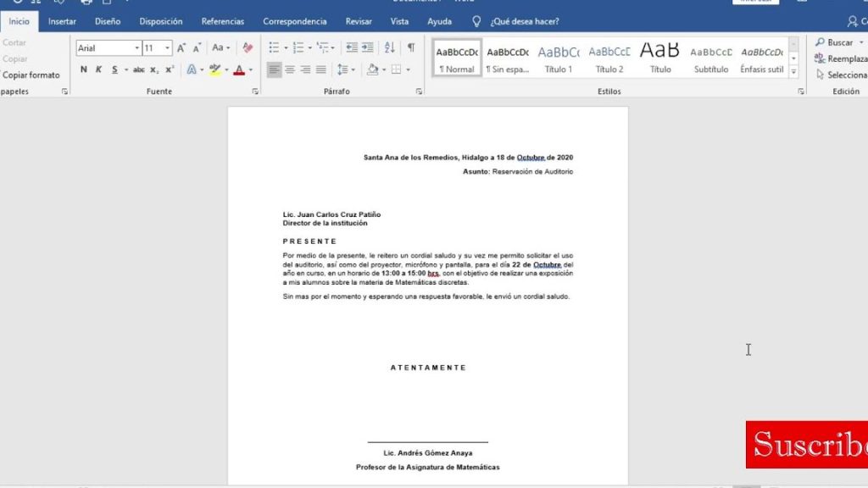This screenshot has height=488, width=868.
Task: Click the lightbulb tell-me icon
Action: coord(476,21)
